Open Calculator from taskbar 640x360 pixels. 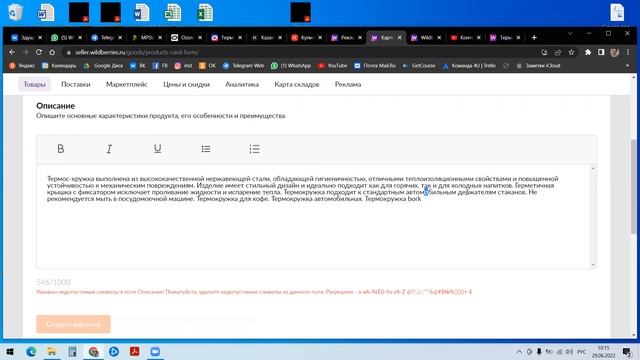coord(73,351)
